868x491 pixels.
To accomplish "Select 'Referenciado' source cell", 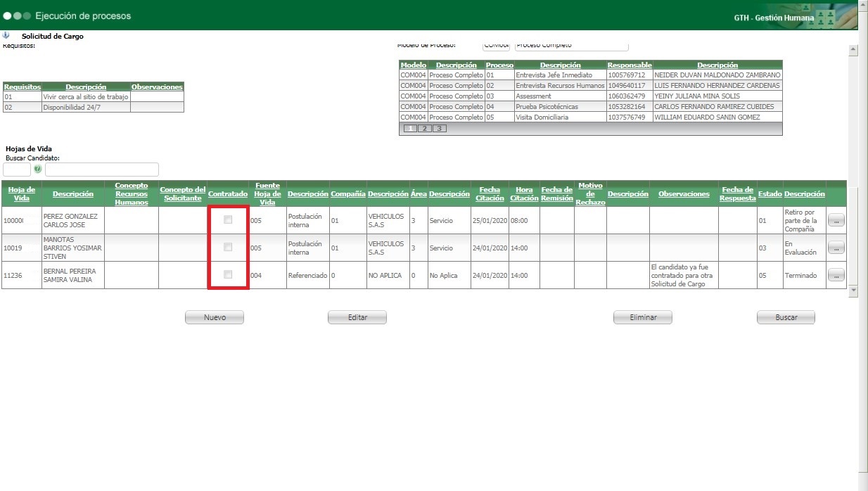I will [307, 275].
